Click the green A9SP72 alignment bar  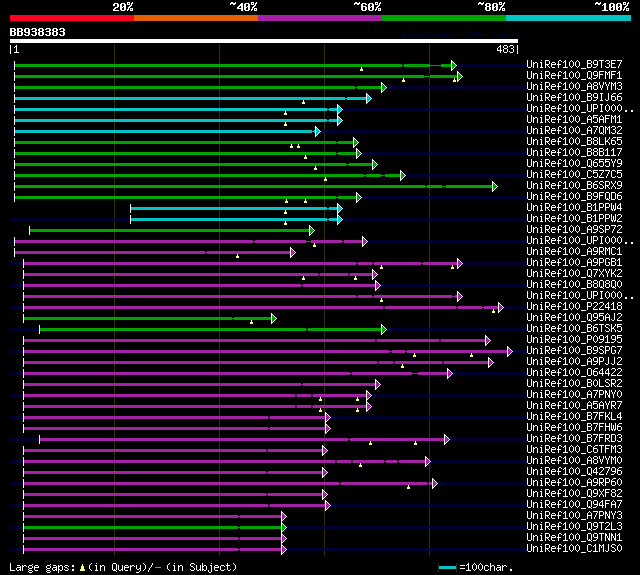[x=170, y=231]
